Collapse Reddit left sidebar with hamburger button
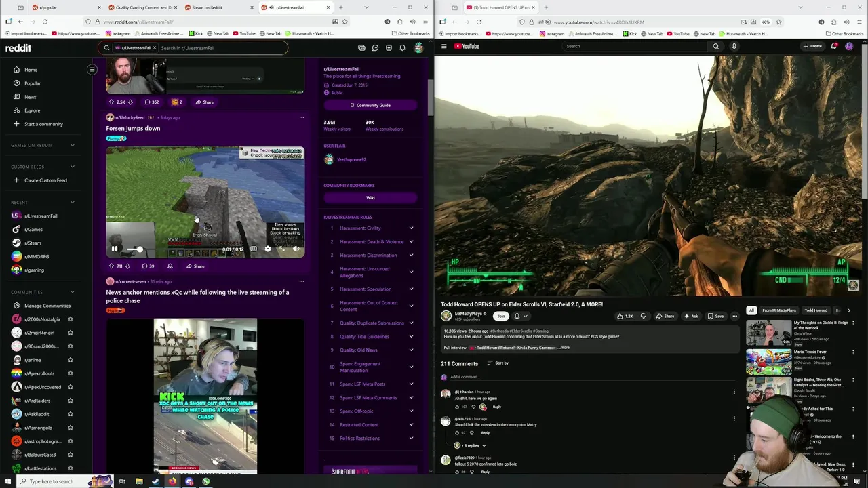This screenshot has width=868, height=488. click(92, 69)
